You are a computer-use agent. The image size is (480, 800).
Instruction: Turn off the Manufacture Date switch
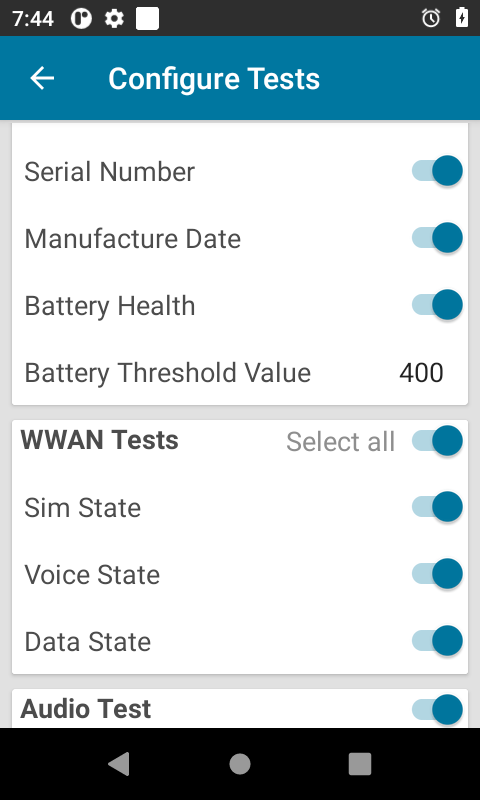[437, 238]
